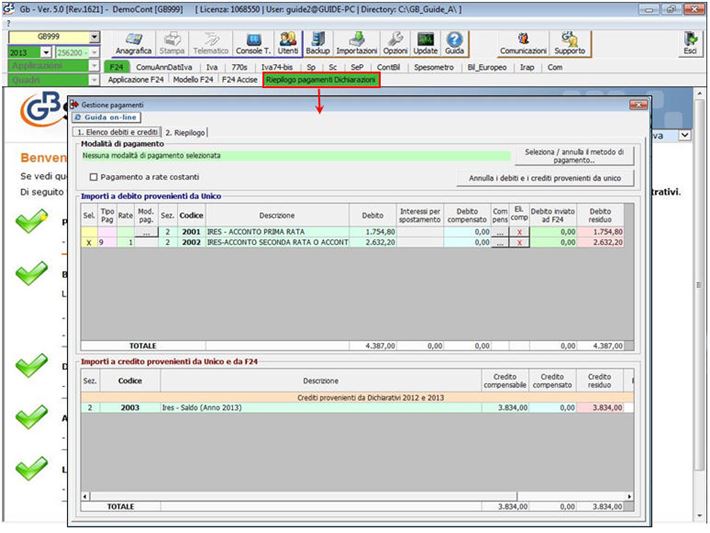Expand the dropdown behind the dialog's right edge
The height and width of the screenshot is (533, 710).
[685, 135]
